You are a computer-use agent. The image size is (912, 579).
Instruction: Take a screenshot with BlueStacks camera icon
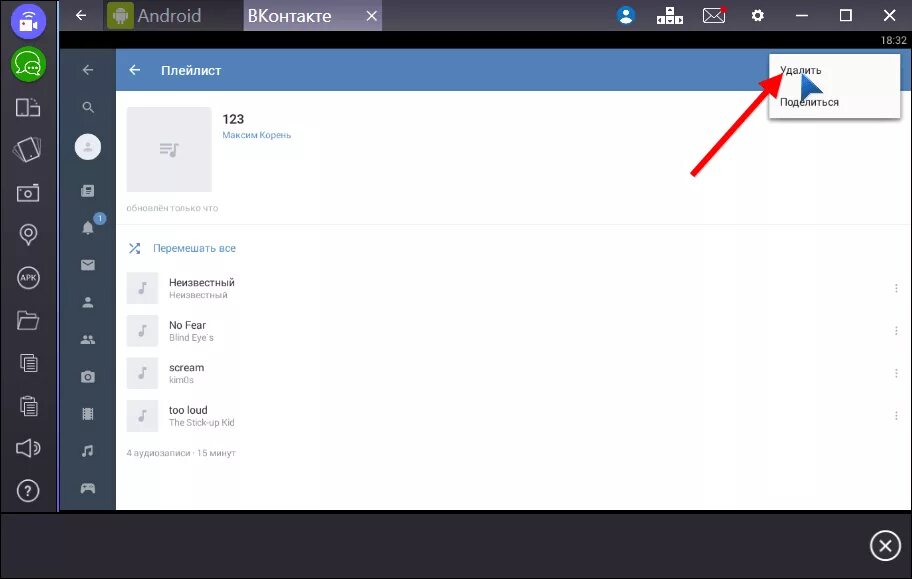28,193
